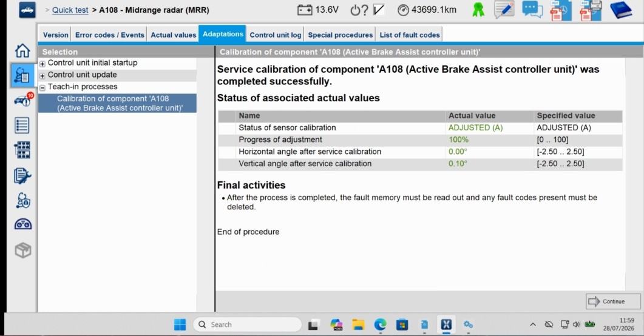Open Task View on the taskbar
Screen dimensions: 644x336
(313, 325)
